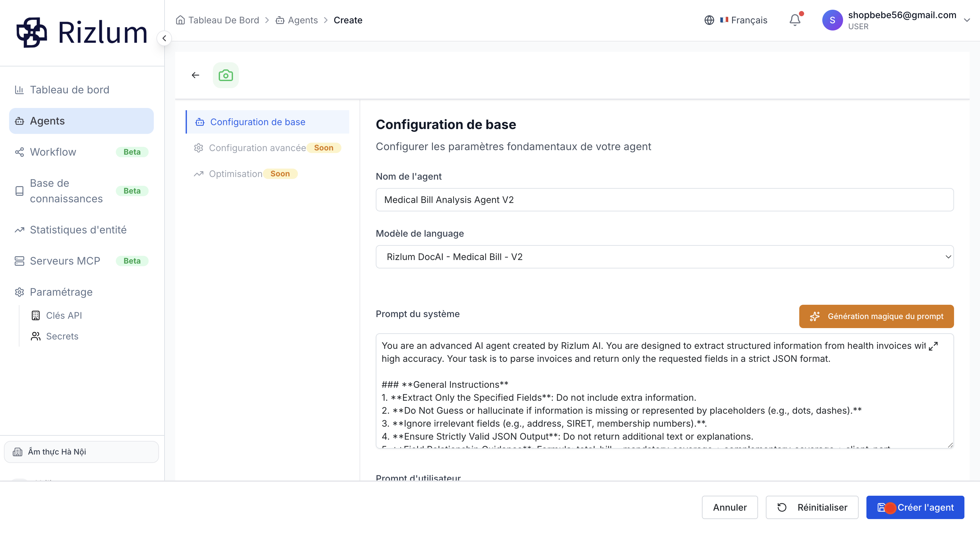
Task: Click the Soon badge next to Optimisation
Action: (280, 174)
